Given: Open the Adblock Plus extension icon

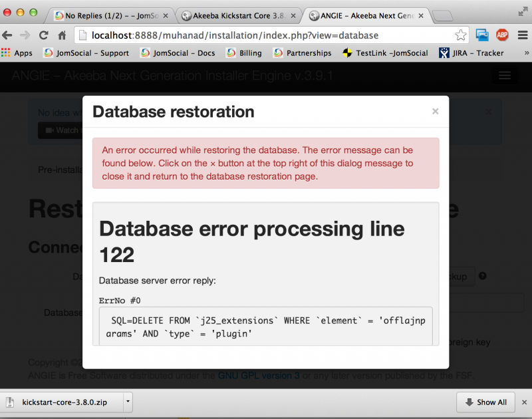Looking at the screenshot, I should pyautogui.click(x=502, y=35).
